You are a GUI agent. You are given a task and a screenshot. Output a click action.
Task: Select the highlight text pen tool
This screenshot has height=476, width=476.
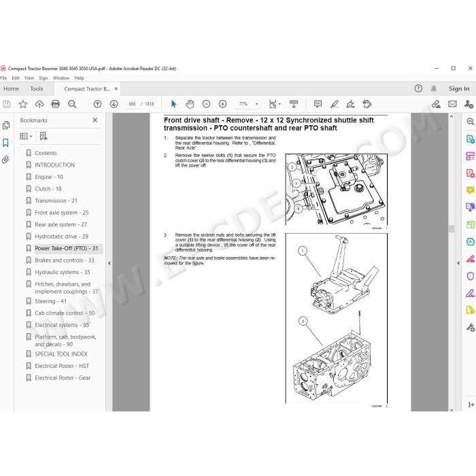(335, 104)
